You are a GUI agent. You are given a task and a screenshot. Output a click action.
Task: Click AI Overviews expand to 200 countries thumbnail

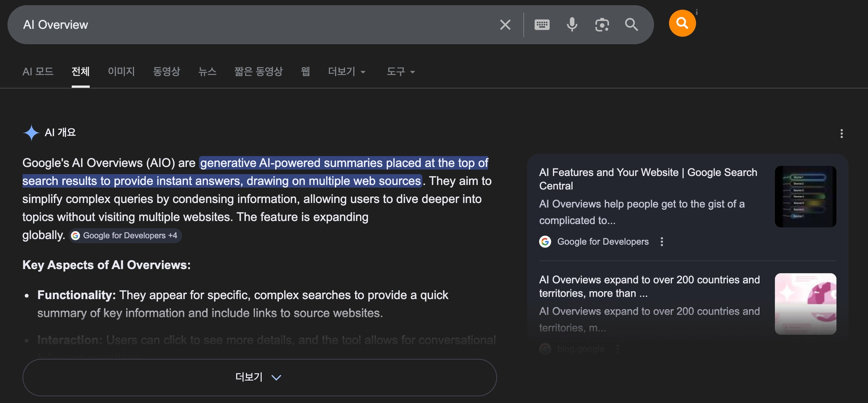[805, 303]
